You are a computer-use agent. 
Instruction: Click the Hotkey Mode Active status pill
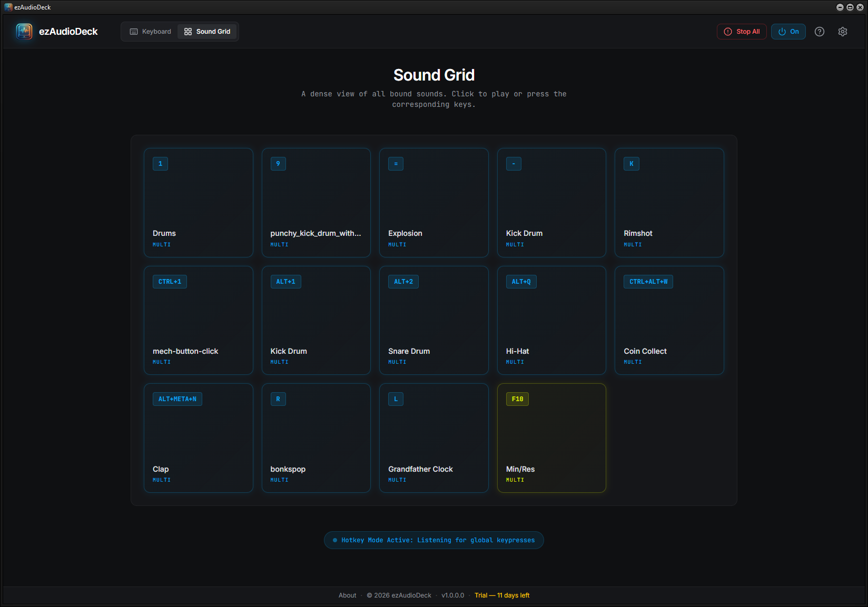pyautogui.click(x=433, y=540)
